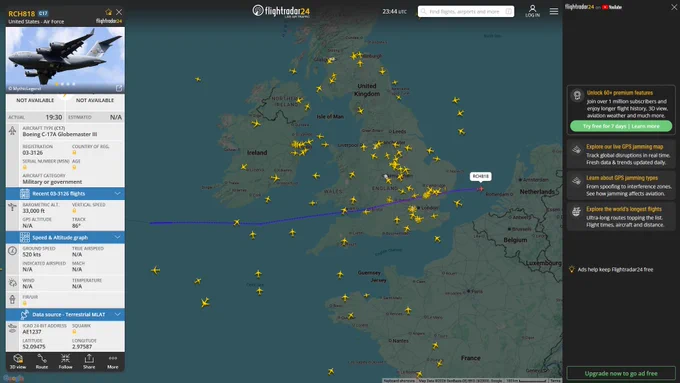Viewport: 680px width, 383px height.
Task: Open Explore our live GPS jamming map
Action: (x=621, y=154)
